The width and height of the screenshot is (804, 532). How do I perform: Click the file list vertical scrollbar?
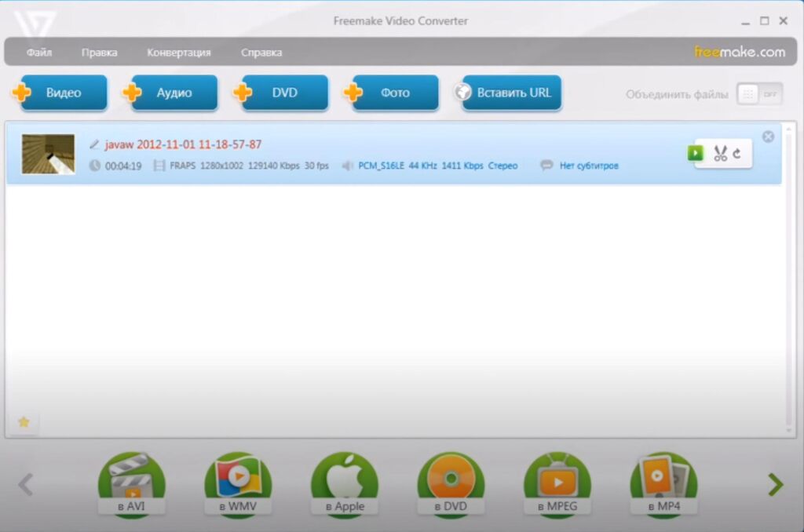pyautogui.click(x=789, y=279)
